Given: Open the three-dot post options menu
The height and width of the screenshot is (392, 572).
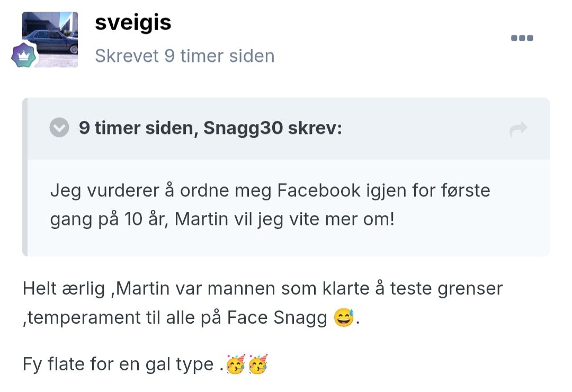Looking at the screenshot, I should 522,38.
